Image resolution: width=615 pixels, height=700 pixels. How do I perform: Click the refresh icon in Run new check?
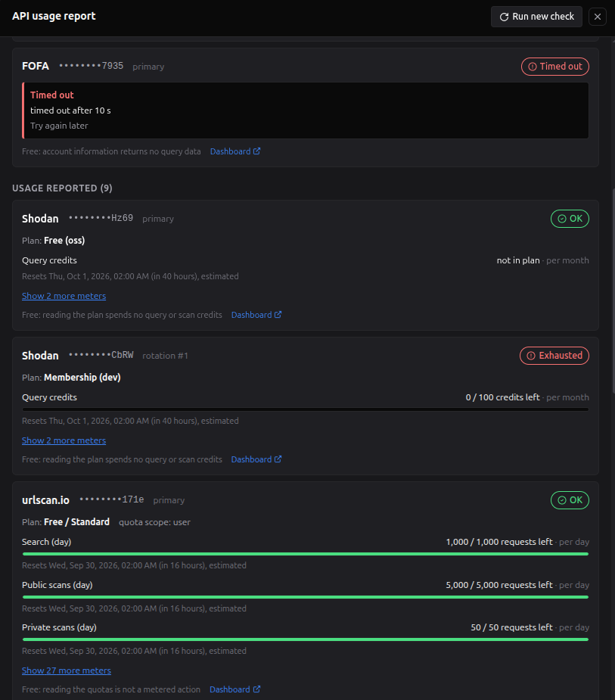[x=504, y=17]
